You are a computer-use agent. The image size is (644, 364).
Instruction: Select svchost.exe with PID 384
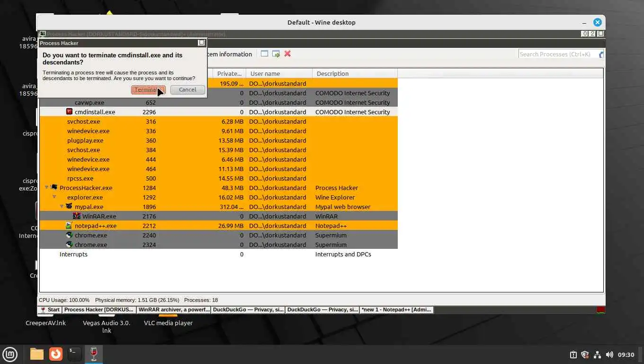click(x=218, y=150)
